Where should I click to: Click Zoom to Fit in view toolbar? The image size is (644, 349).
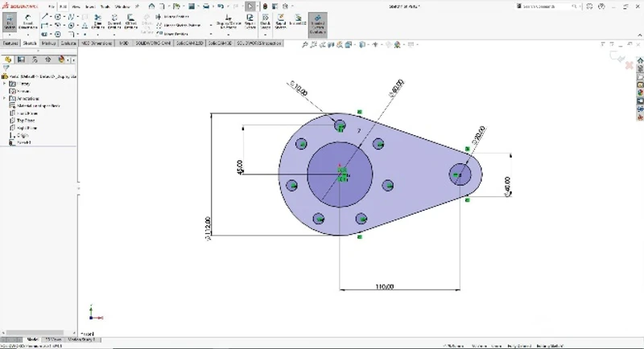pyautogui.click(x=305, y=45)
